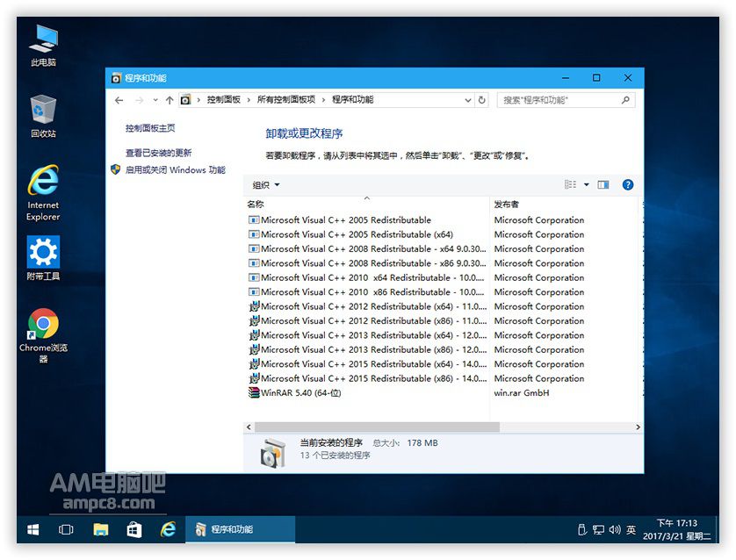Click the WinRAR books icon
The image size is (736, 560).
point(254,393)
